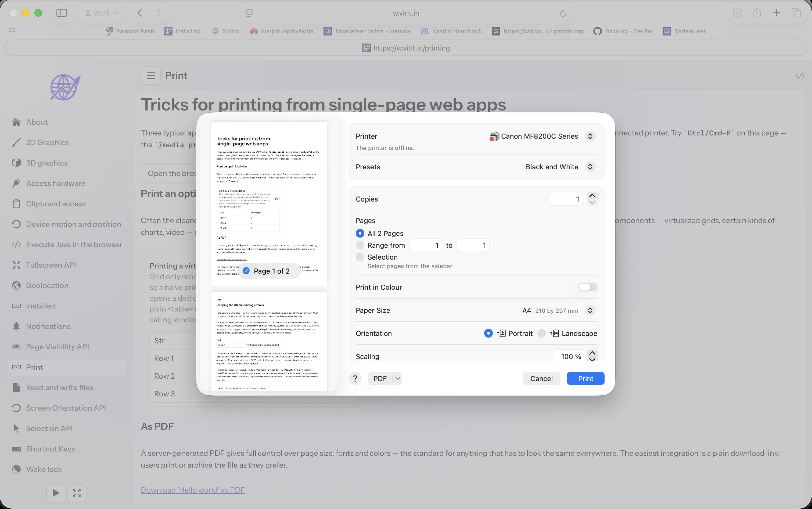Image resolution: width=812 pixels, height=509 pixels.
Task: Open Notifications from the sidebar
Action: [48, 326]
